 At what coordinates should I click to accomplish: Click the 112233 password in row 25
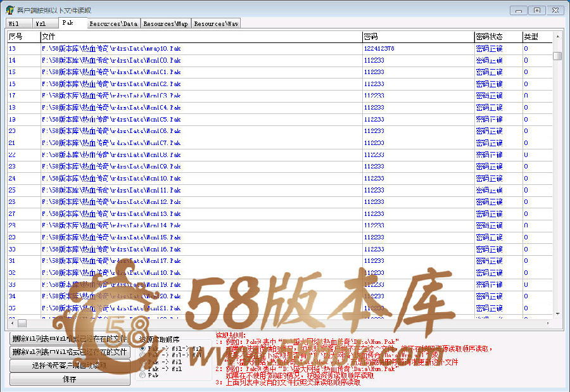pos(374,190)
